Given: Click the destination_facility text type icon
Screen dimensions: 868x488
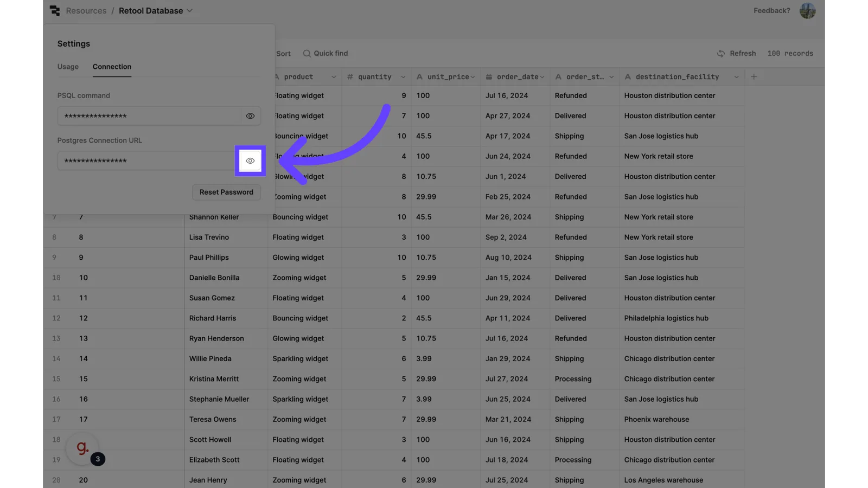Looking at the screenshot, I should (628, 77).
